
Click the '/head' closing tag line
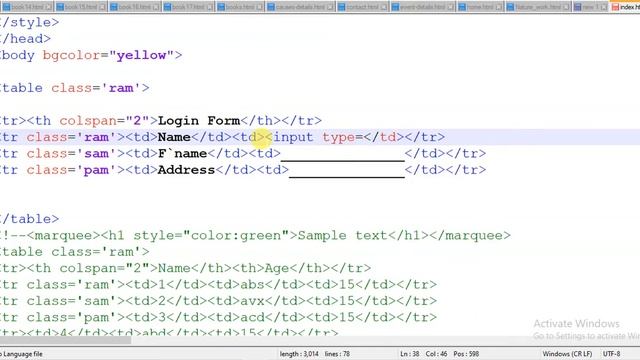pos(25,39)
